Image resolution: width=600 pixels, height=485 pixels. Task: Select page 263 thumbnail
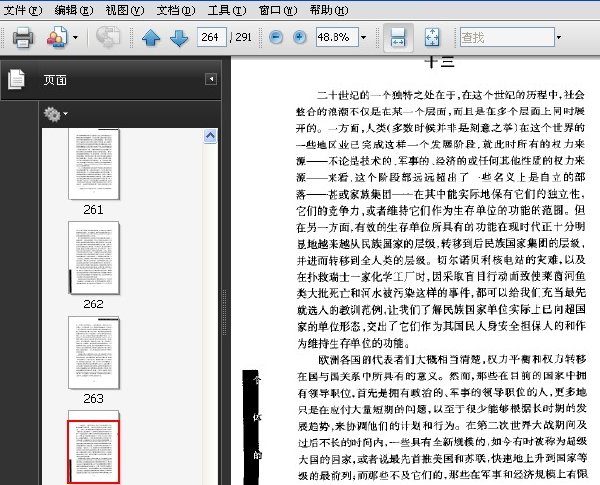(94, 353)
